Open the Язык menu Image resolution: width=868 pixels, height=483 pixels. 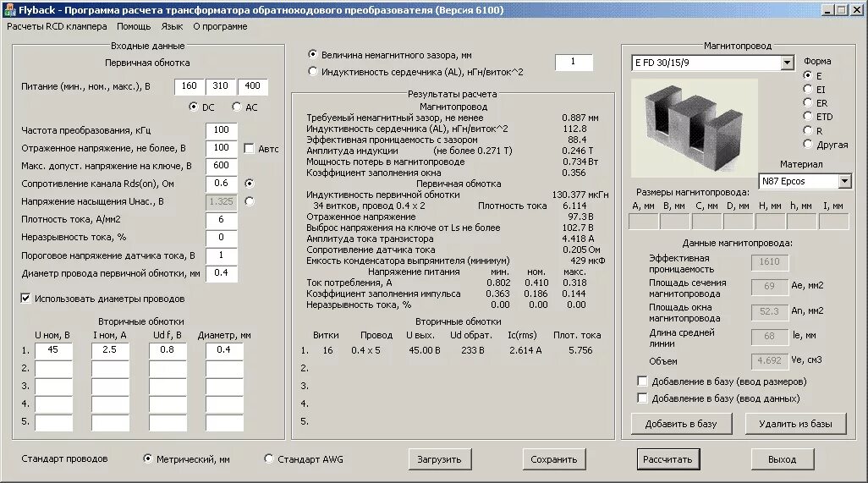click(172, 26)
